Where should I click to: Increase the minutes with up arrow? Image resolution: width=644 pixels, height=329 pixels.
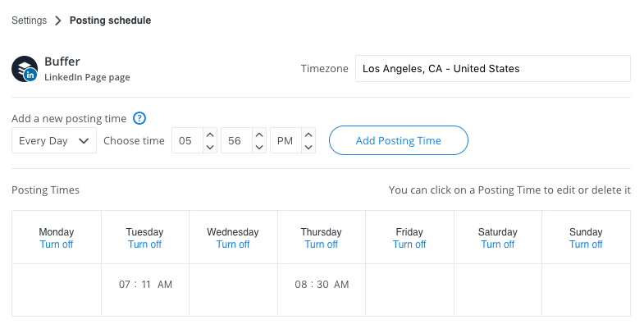(x=259, y=135)
